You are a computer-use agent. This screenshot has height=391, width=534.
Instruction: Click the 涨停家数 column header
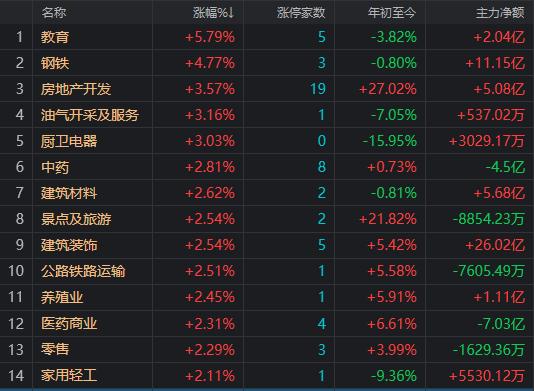tap(301, 13)
